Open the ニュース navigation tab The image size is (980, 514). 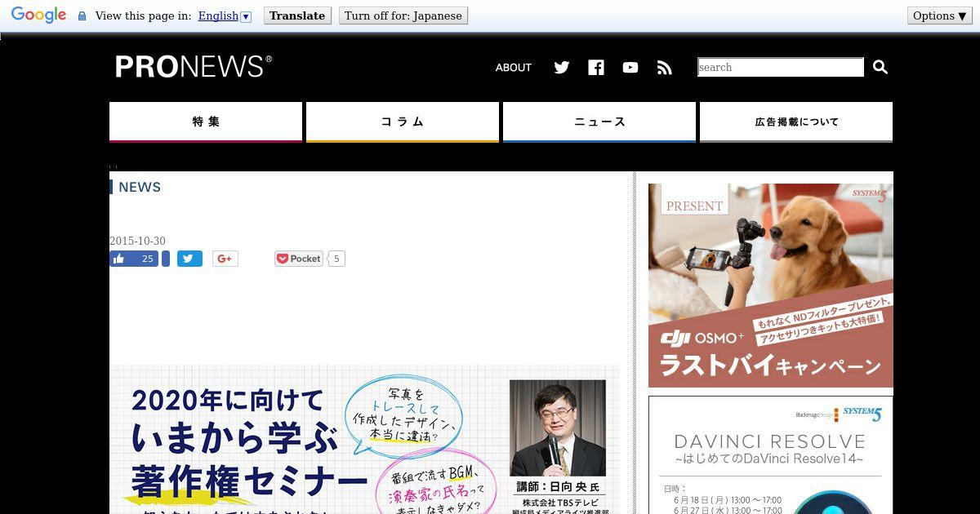click(599, 122)
